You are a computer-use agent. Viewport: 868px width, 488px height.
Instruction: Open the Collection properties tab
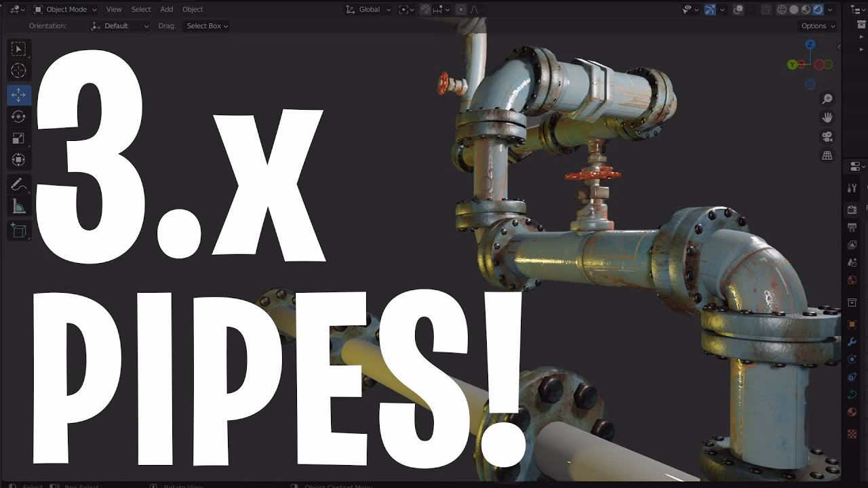click(x=852, y=302)
